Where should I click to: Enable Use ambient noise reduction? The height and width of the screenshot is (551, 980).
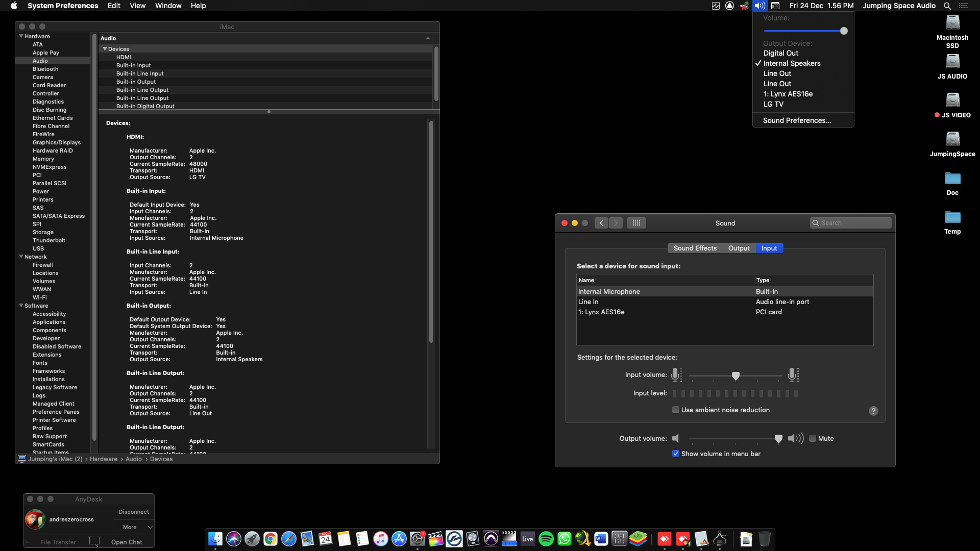tap(676, 410)
